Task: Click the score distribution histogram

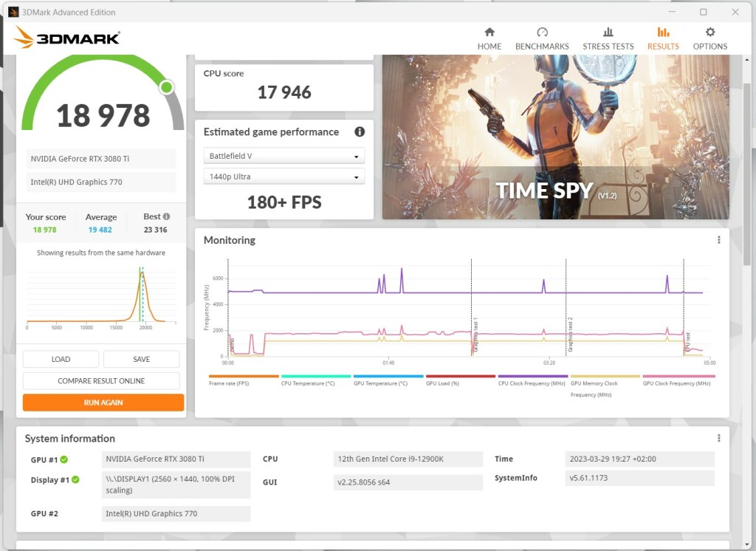Action: point(101,295)
